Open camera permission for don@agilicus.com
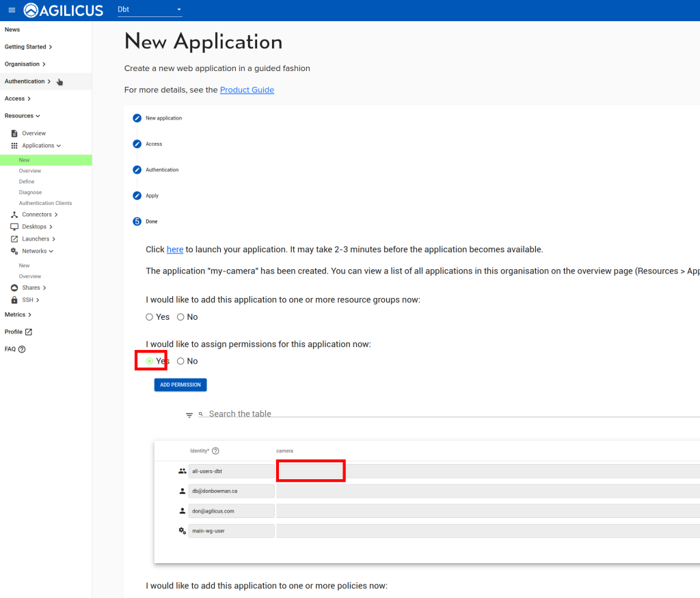The width and height of the screenshot is (700, 598). 488,511
